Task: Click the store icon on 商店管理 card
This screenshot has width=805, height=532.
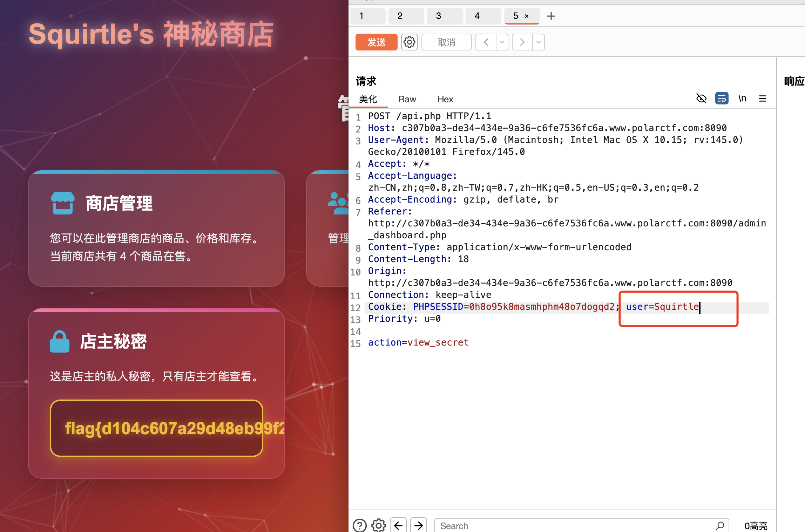Action: point(63,203)
